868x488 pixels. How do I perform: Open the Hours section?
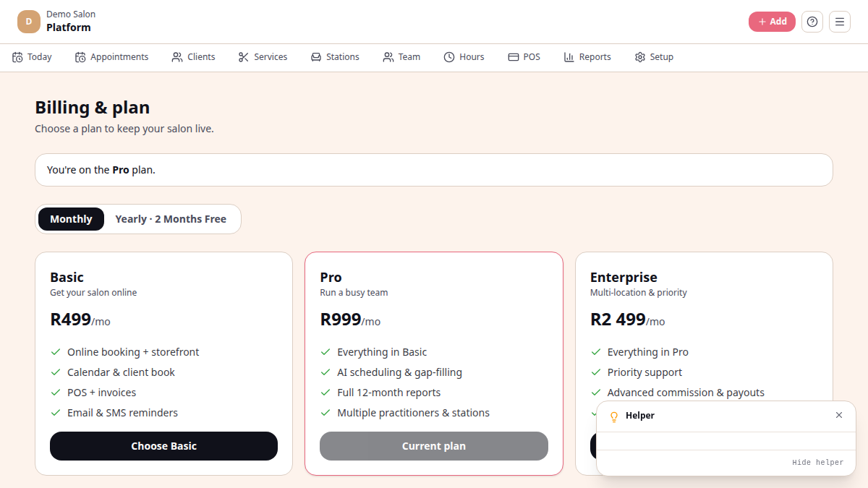(464, 57)
